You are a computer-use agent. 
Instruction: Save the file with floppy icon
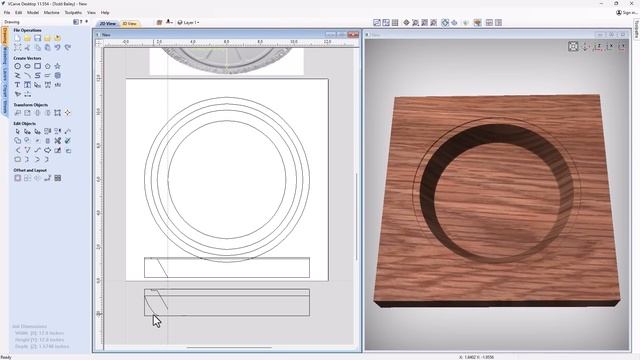pyautogui.click(x=38, y=38)
